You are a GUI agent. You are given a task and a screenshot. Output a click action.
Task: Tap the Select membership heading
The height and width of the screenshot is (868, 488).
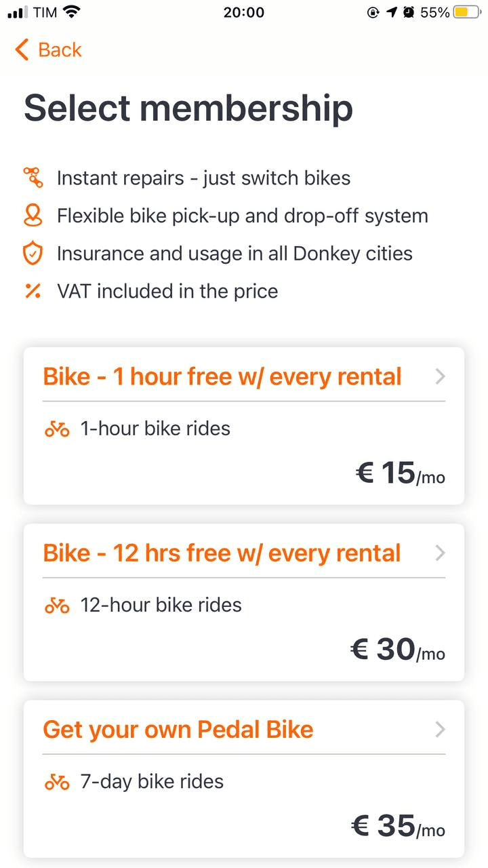coord(188,108)
